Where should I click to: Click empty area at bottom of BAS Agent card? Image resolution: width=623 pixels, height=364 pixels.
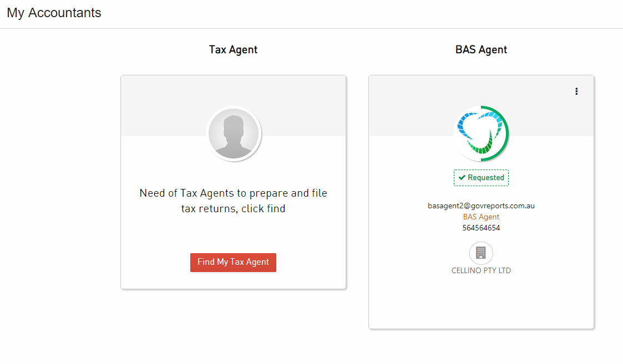click(x=481, y=304)
